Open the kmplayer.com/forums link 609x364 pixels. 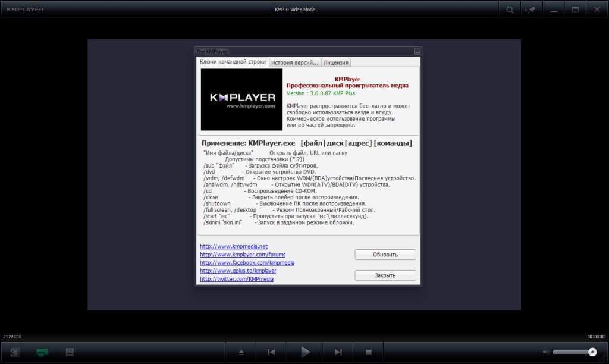pyautogui.click(x=243, y=255)
